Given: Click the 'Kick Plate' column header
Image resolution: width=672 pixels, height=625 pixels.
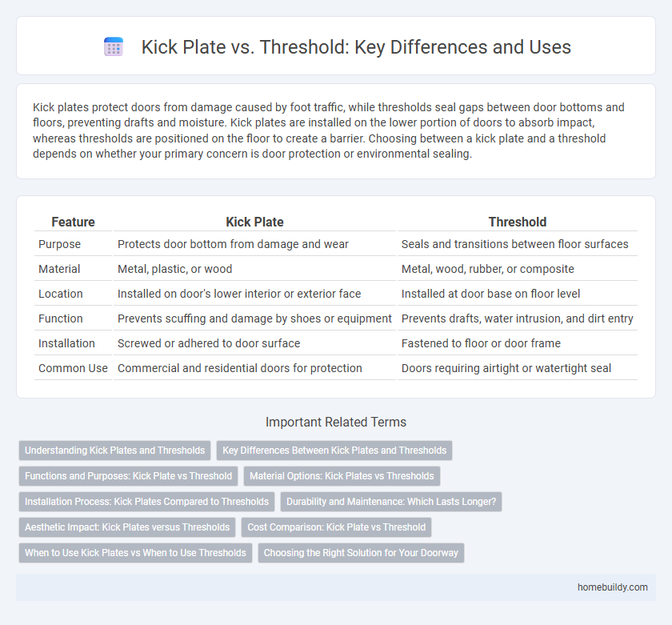Looking at the screenshot, I should coord(254,222).
